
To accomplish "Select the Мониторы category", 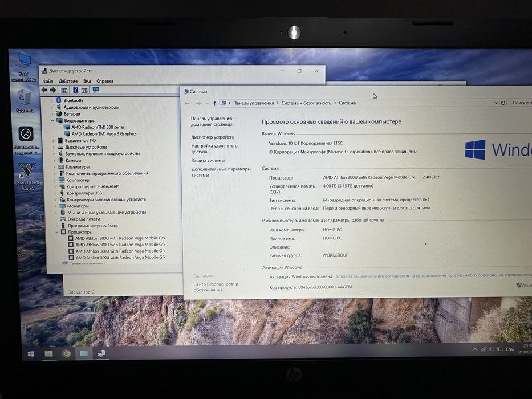I will point(78,206).
